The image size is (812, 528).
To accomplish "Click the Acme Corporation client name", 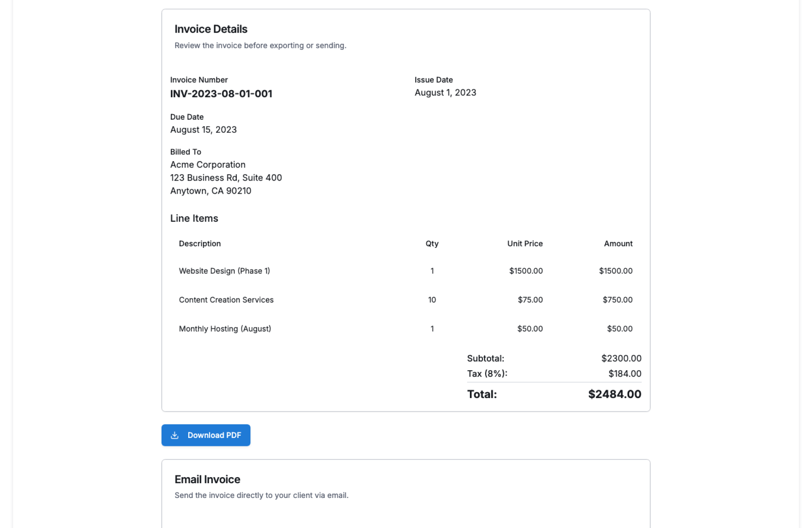I will click(208, 165).
